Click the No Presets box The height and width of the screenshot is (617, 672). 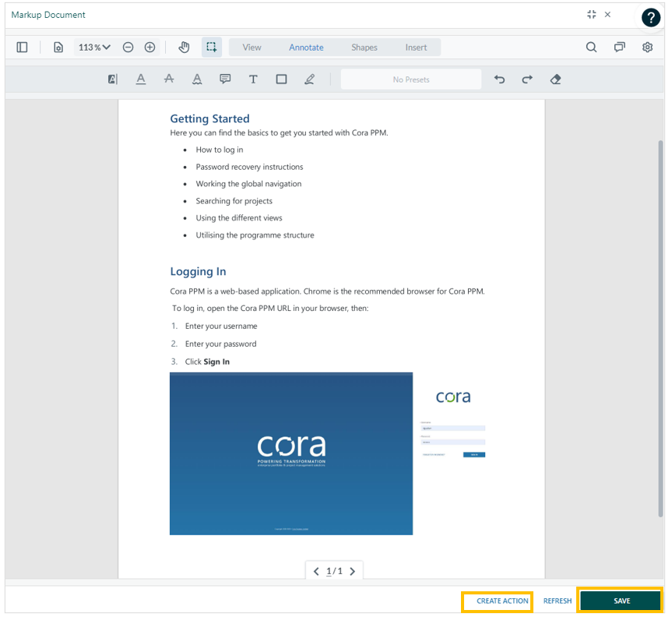point(411,79)
